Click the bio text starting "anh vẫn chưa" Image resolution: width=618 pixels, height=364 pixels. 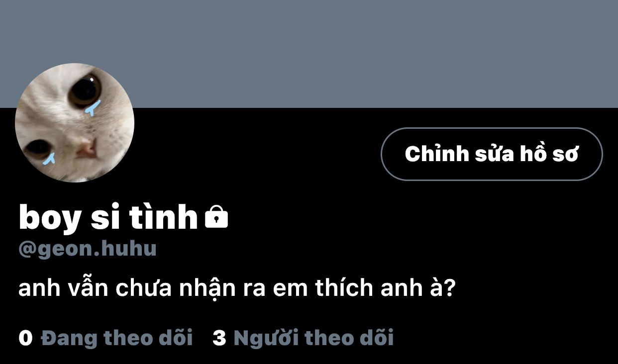(237, 288)
